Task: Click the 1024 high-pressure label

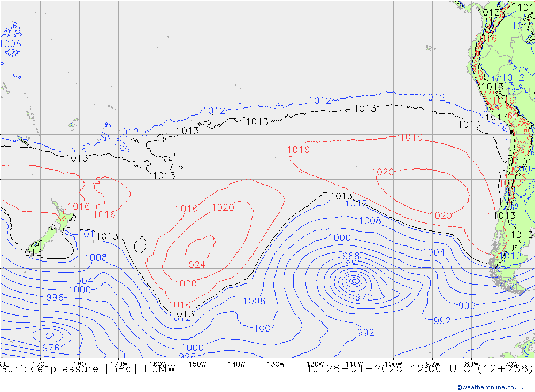Action: (x=194, y=265)
